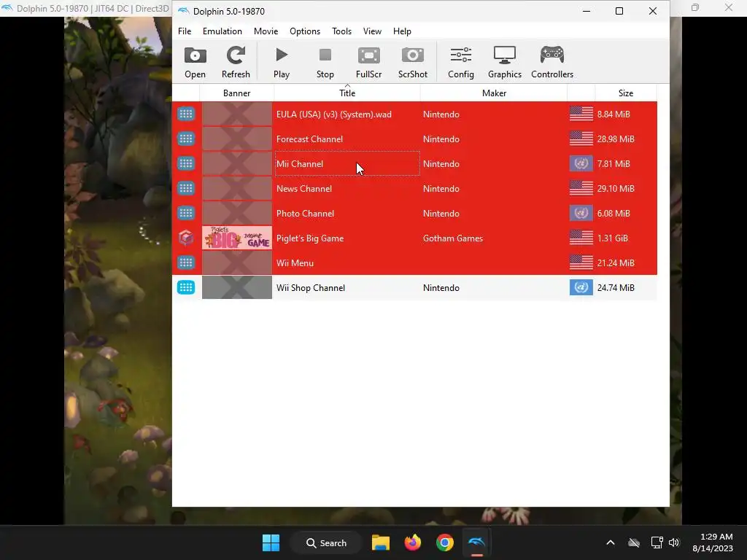The image size is (747, 560).
Task: Click world region icon in Mii Channel row
Action: pos(581,163)
